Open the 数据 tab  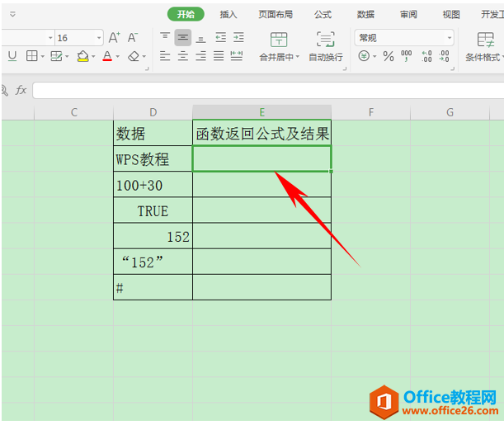365,14
